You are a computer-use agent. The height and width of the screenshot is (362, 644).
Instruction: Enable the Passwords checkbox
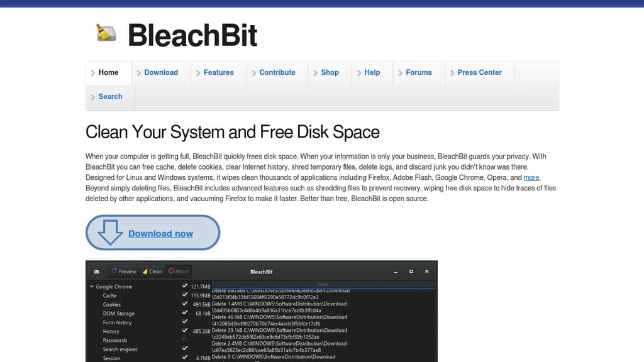(185, 340)
